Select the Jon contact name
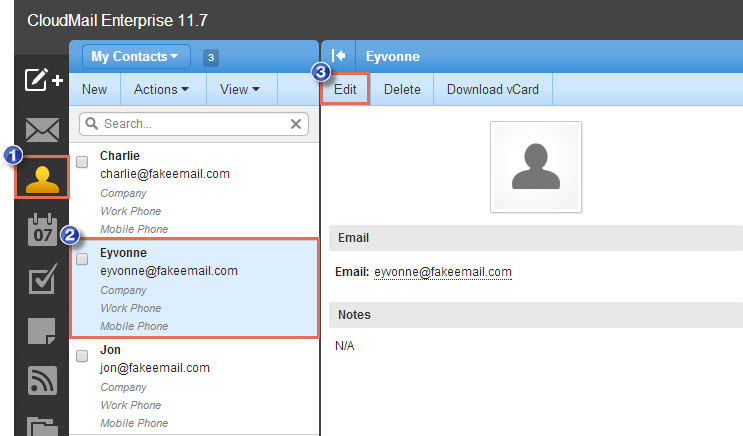This screenshot has height=436, width=743. (x=110, y=350)
